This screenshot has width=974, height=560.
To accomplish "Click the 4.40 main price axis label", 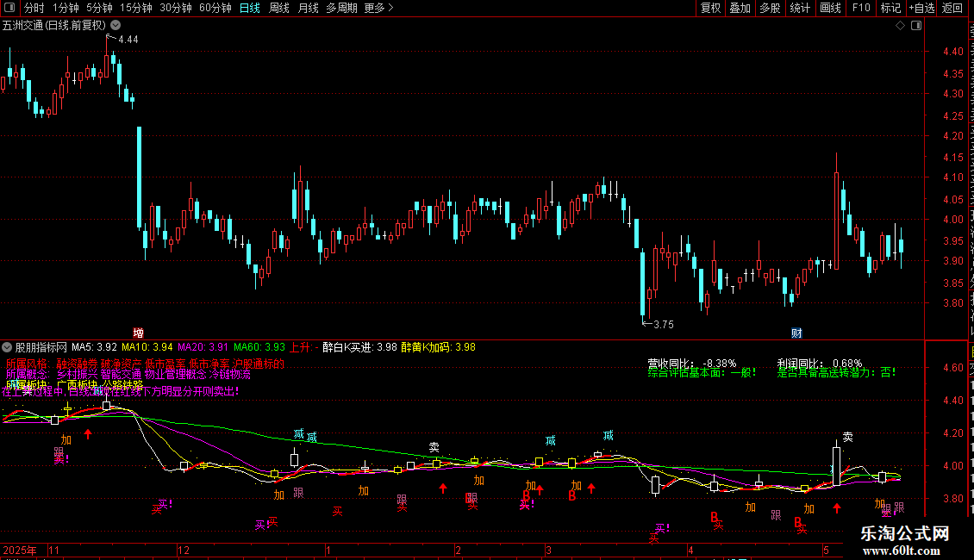I will click(x=952, y=52).
